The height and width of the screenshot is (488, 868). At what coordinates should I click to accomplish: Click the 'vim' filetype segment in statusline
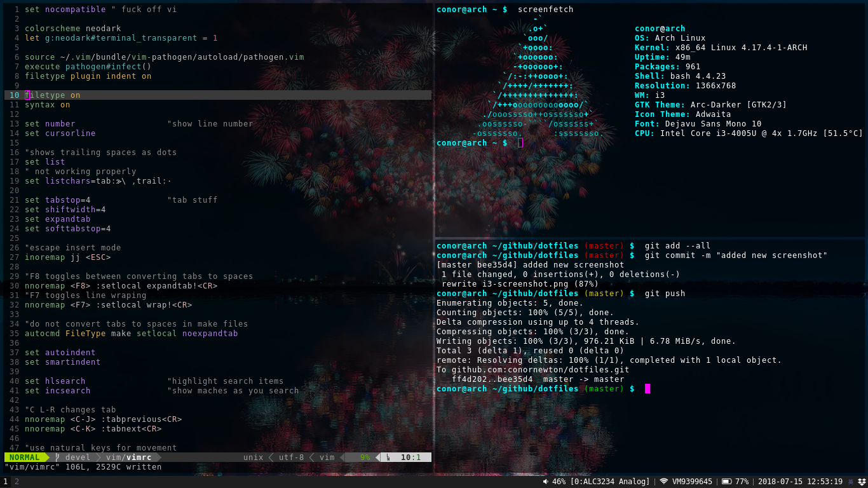click(327, 457)
